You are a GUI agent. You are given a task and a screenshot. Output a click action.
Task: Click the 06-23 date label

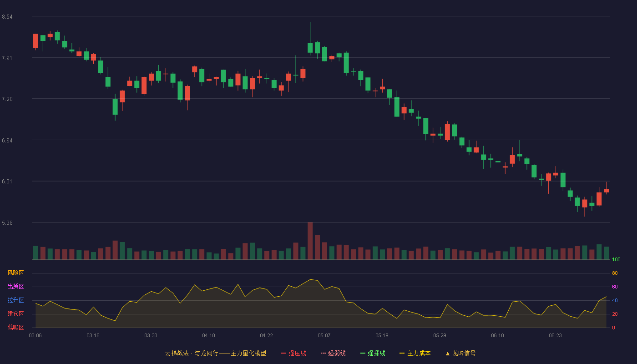(555, 335)
